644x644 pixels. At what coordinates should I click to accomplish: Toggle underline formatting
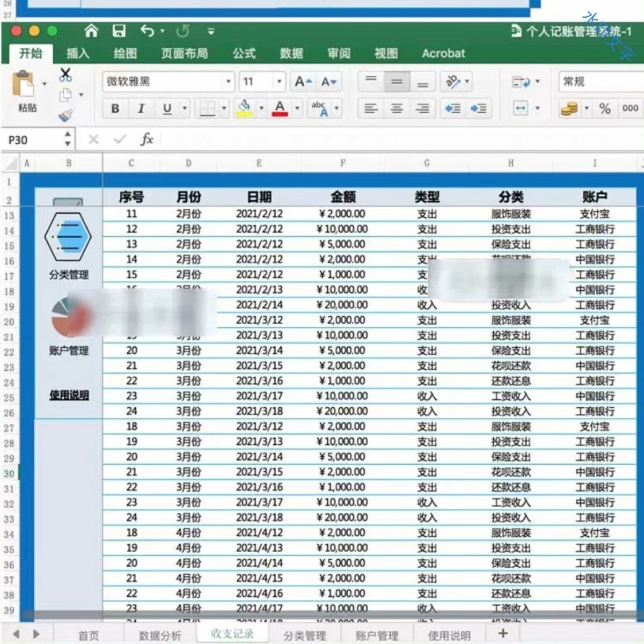(x=167, y=109)
